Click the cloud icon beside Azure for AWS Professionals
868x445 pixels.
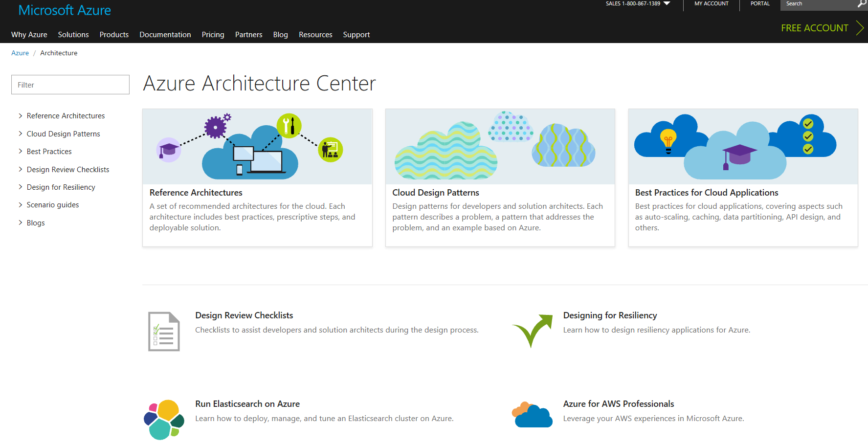(x=532, y=414)
